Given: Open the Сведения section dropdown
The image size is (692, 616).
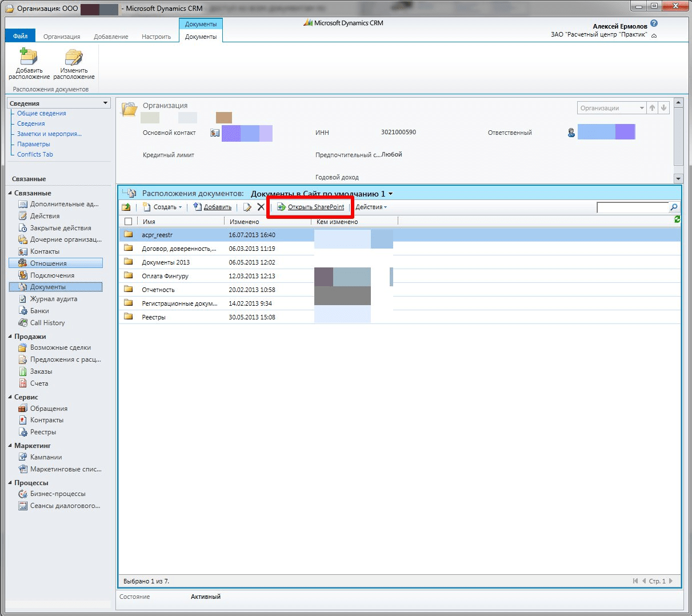Looking at the screenshot, I should (105, 103).
